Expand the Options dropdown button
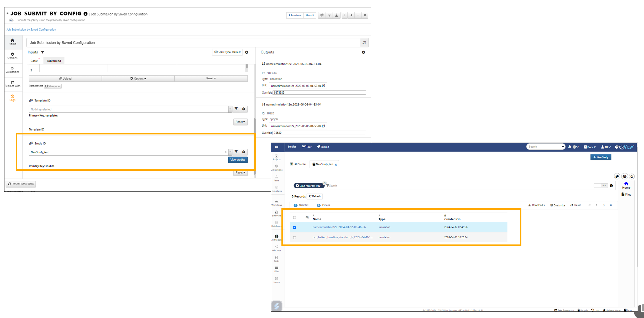 click(138, 79)
